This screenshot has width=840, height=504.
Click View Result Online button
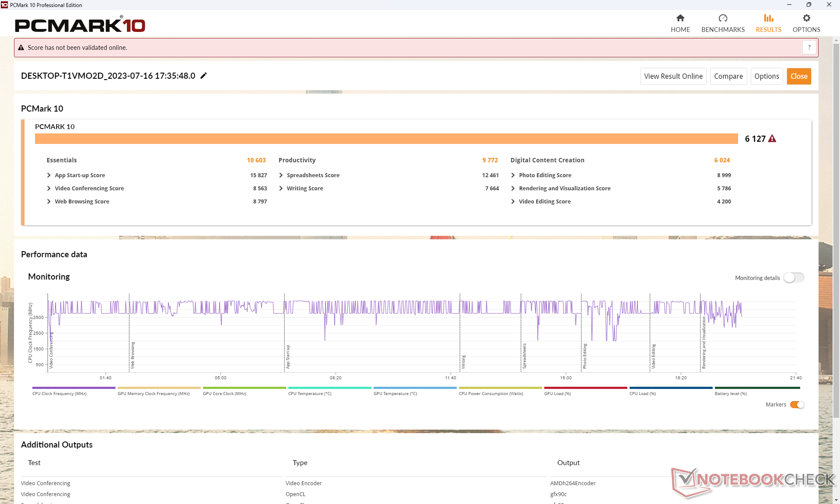coord(673,76)
